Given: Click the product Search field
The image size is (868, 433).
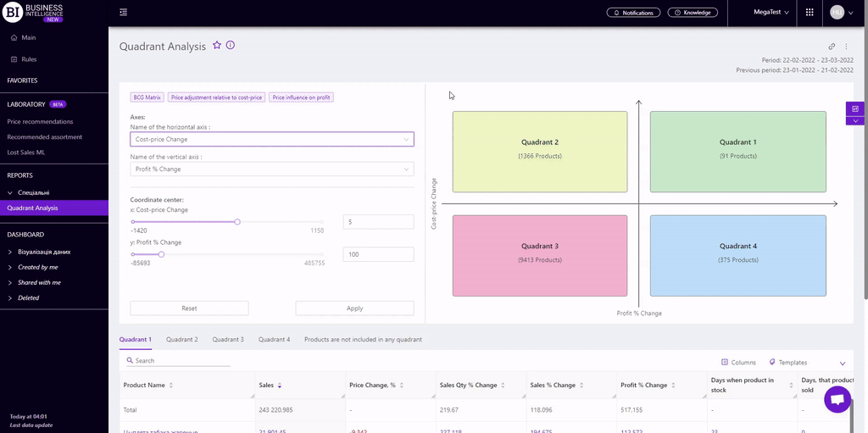Looking at the screenshot, I should 178,361.
